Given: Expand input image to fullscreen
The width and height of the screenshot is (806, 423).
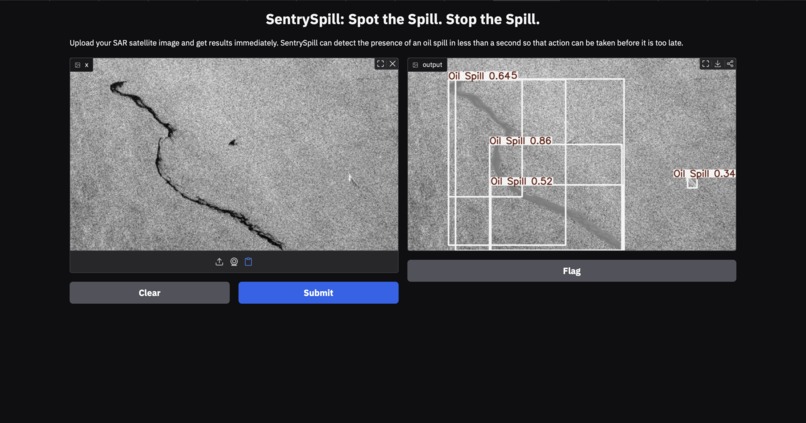Looking at the screenshot, I should pyautogui.click(x=380, y=64).
